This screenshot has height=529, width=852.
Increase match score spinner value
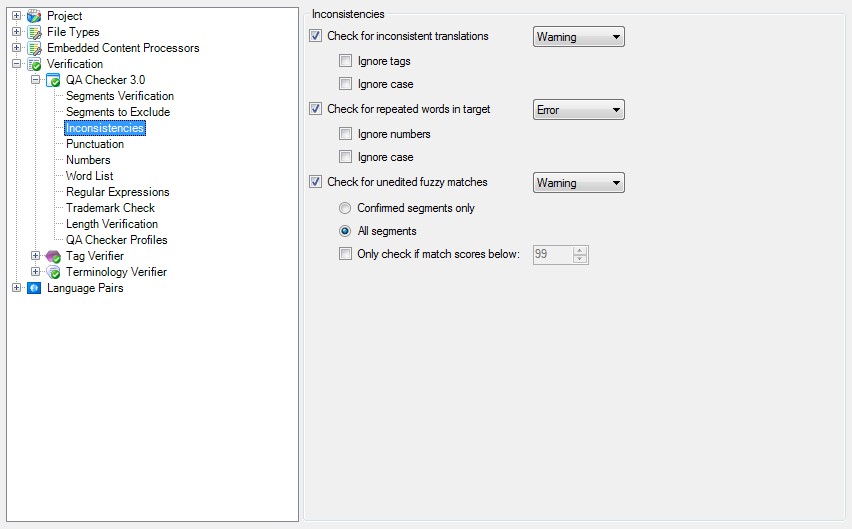click(x=580, y=250)
